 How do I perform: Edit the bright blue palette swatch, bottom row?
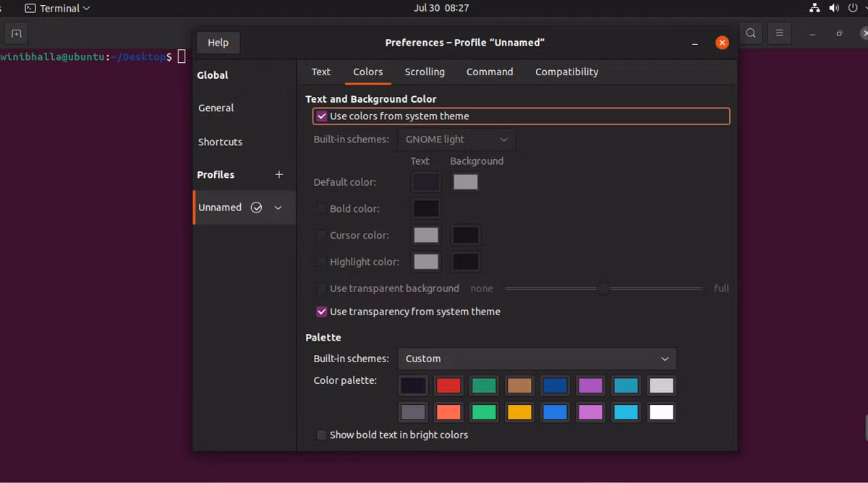coord(556,412)
